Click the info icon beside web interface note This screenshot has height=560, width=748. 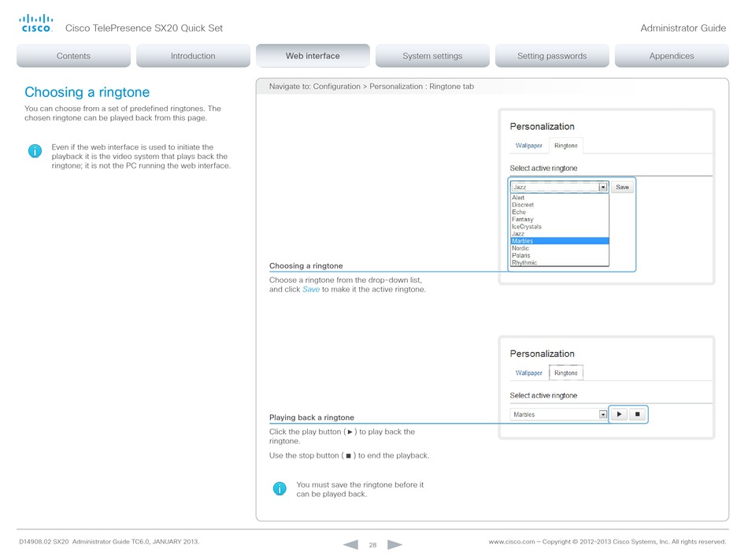coord(35,151)
